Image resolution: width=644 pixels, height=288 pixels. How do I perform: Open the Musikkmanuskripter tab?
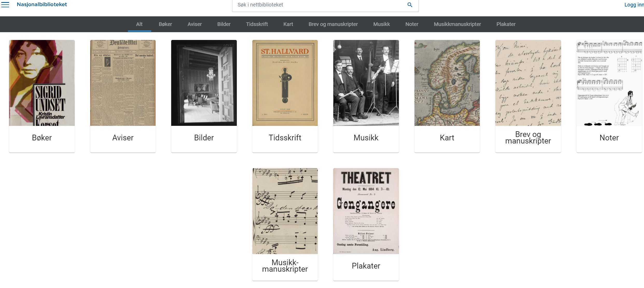coord(457,24)
